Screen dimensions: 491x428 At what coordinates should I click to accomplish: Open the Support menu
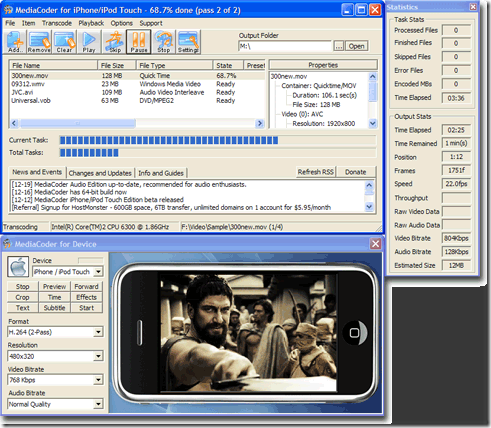point(151,23)
